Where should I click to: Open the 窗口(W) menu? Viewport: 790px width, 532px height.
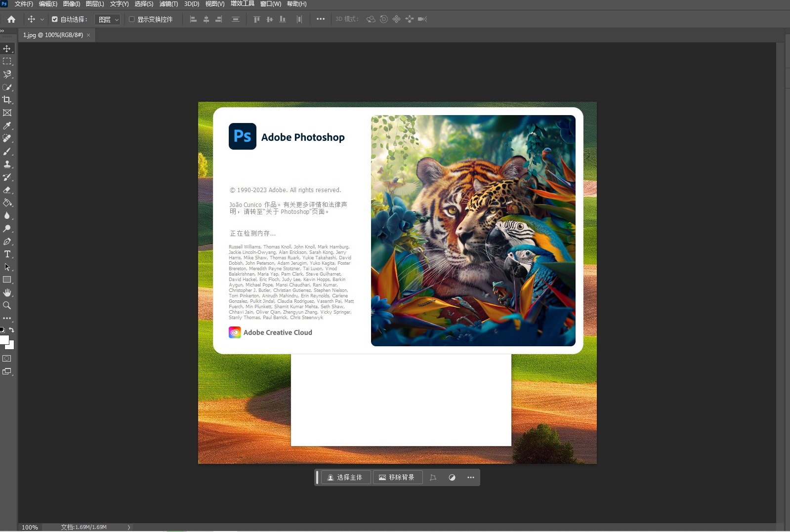coord(271,4)
